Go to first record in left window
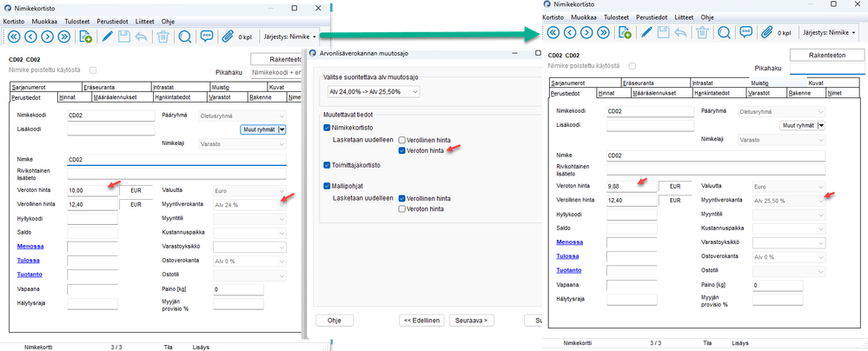The image size is (868, 351). pos(14,37)
